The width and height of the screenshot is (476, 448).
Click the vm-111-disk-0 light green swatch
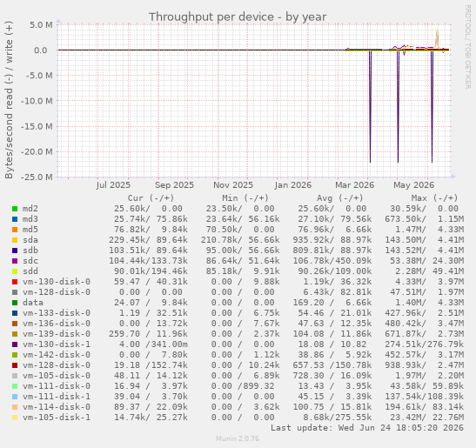15,386
